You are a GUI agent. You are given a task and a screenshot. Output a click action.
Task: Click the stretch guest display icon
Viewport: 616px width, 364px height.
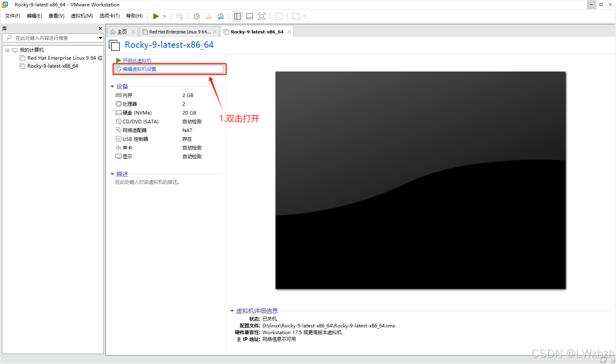[296, 16]
